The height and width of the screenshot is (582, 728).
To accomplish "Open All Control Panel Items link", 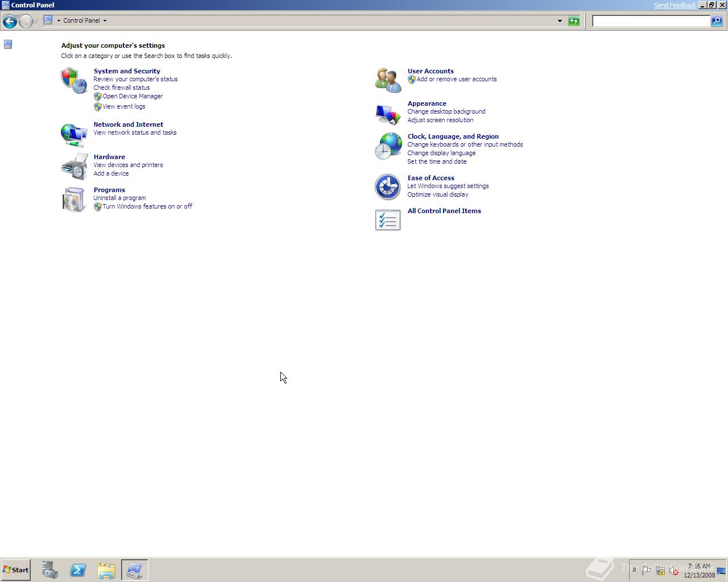I will pos(444,211).
